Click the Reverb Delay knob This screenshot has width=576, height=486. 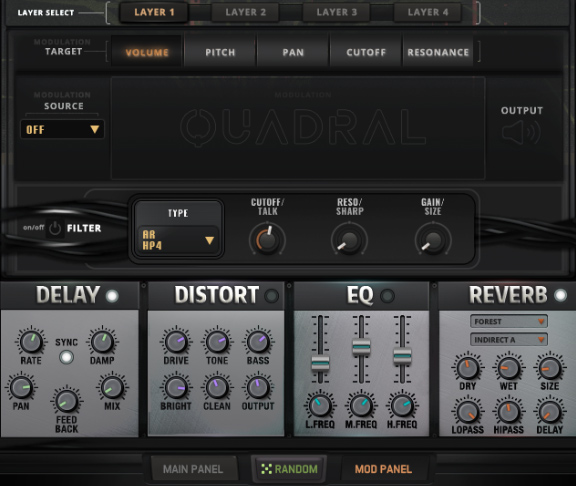click(x=550, y=411)
